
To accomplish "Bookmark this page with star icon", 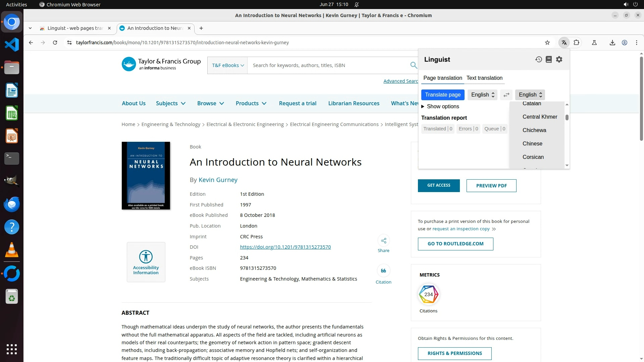I will point(547,43).
